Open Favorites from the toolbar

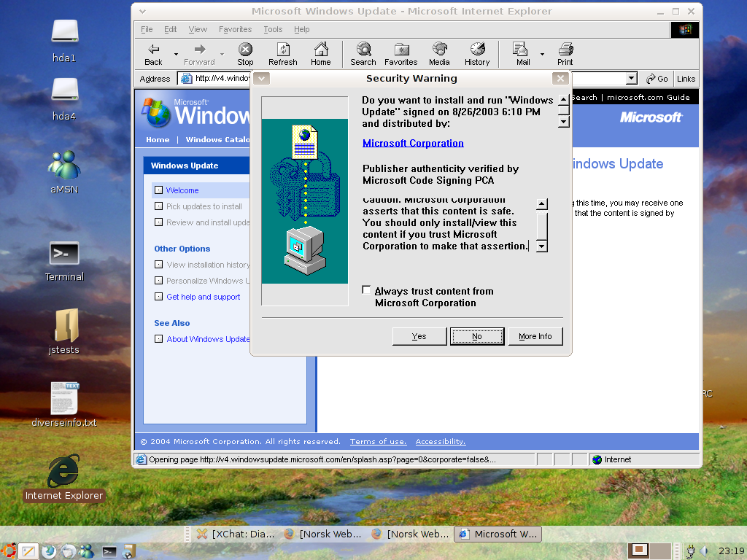tap(400, 54)
